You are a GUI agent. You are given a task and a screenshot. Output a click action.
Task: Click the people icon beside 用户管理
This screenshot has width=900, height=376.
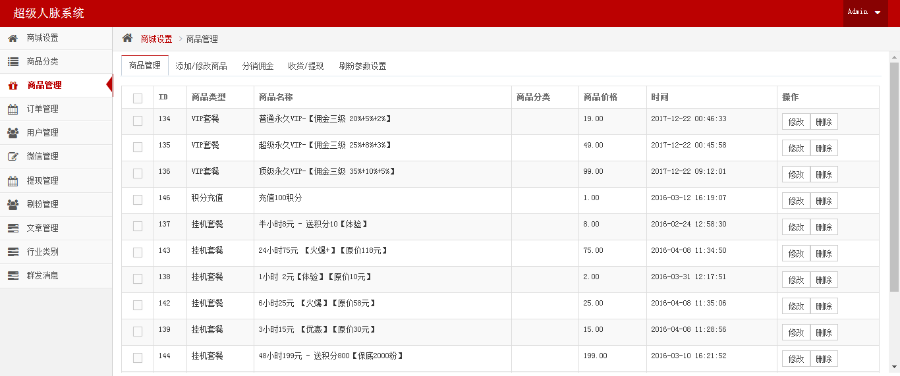pyautogui.click(x=13, y=133)
